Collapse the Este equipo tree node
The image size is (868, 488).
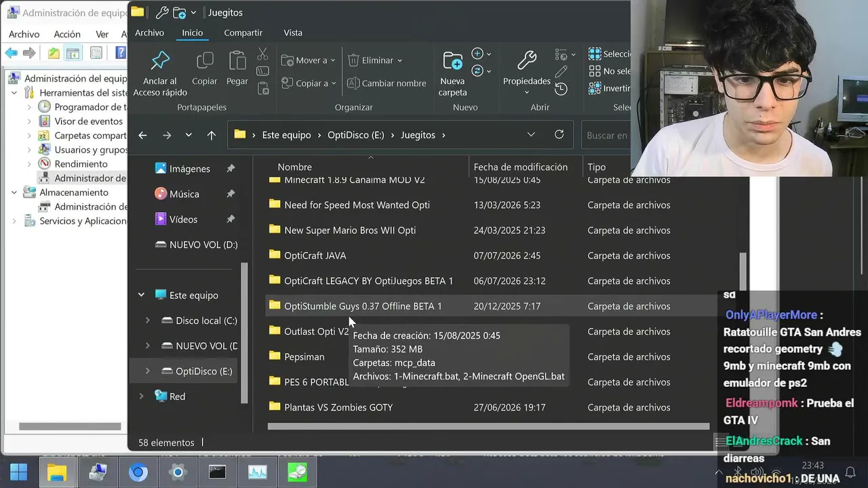click(x=141, y=296)
